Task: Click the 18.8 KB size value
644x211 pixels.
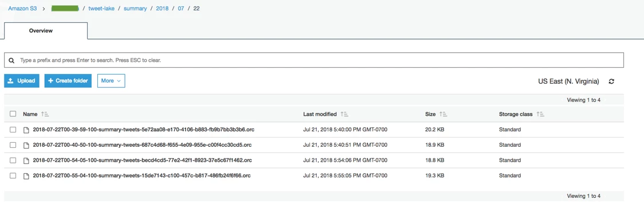Action: pyautogui.click(x=434, y=160)
